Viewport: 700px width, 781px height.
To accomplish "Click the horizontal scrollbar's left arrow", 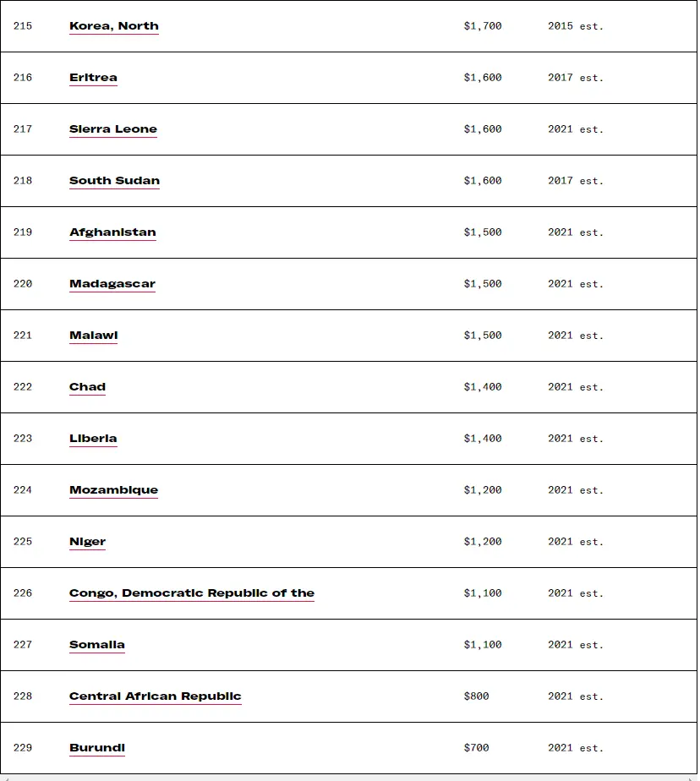I will [x=5, y=777].
